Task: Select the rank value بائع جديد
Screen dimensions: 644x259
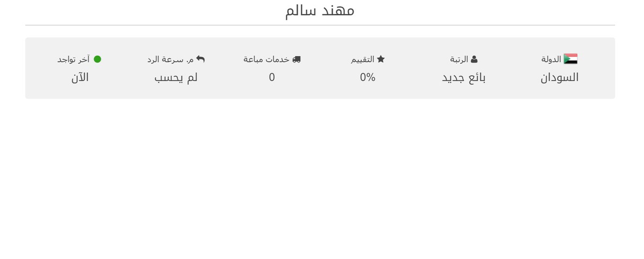Action: pos(464,77)
